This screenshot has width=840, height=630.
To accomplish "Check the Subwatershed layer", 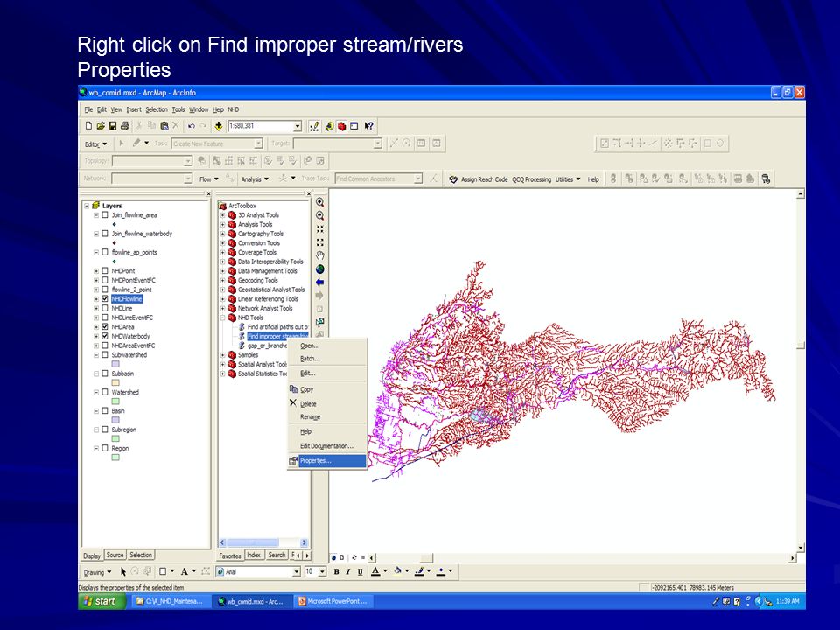I will point(105,354).
